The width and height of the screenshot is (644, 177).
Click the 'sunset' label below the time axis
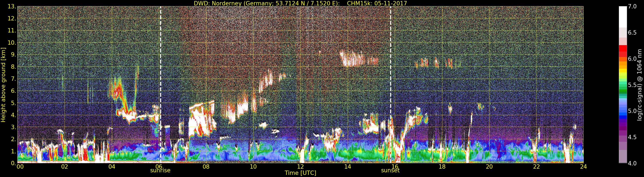[x=390, y=171]
